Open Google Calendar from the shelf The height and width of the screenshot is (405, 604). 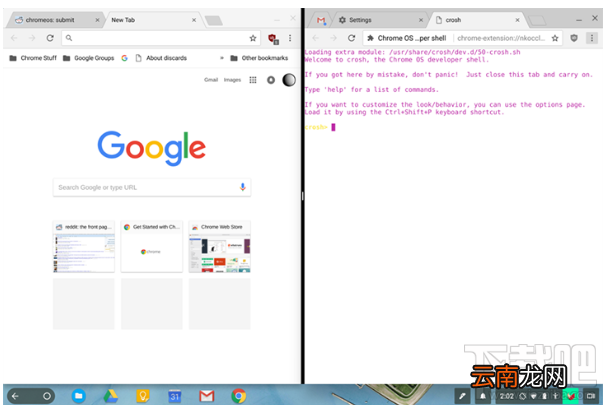point(174,396)
